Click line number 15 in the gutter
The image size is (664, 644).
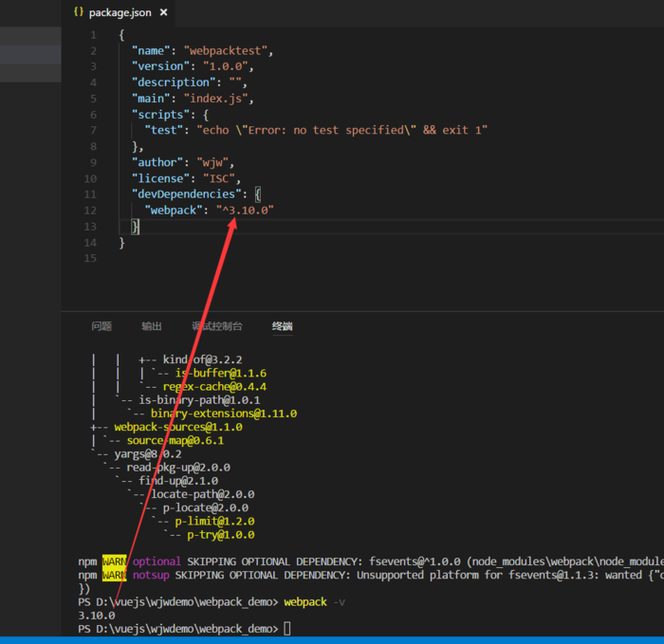[90, 258]
